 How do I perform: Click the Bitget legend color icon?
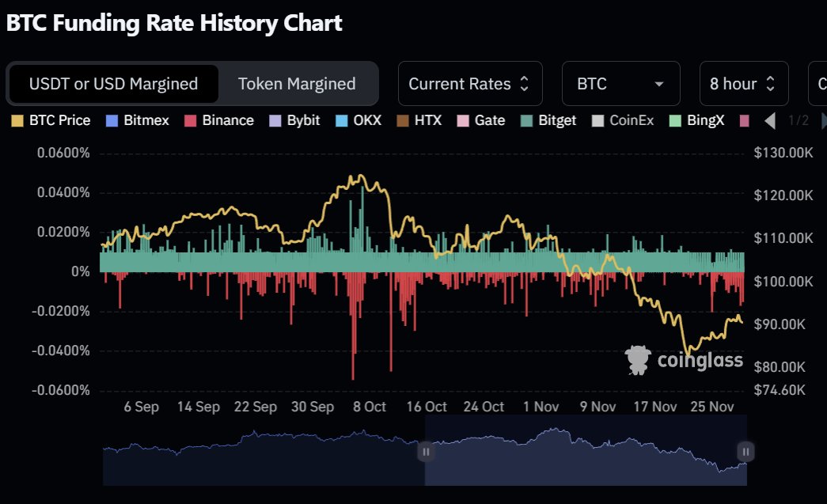pyautogui.click(x=527, y=121)
